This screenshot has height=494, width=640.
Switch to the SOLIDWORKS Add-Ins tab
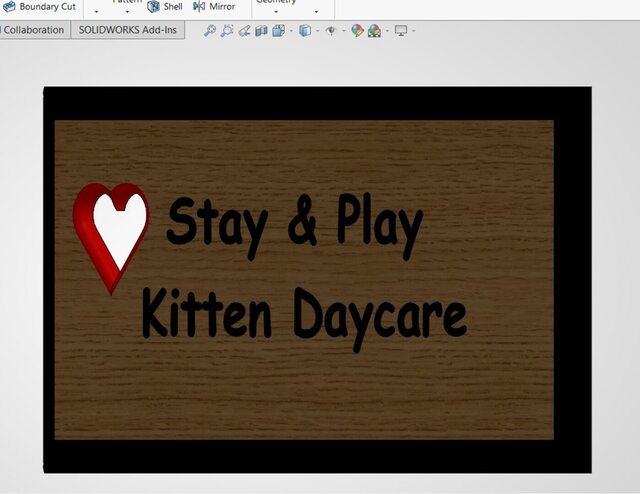pos(126,30)
